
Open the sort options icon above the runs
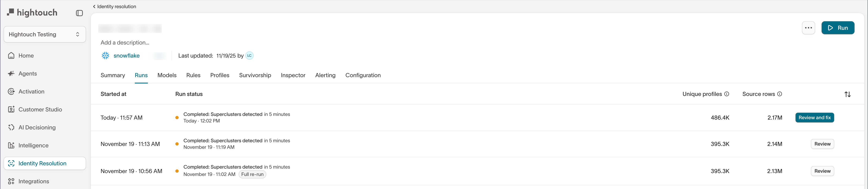(848, 94)
